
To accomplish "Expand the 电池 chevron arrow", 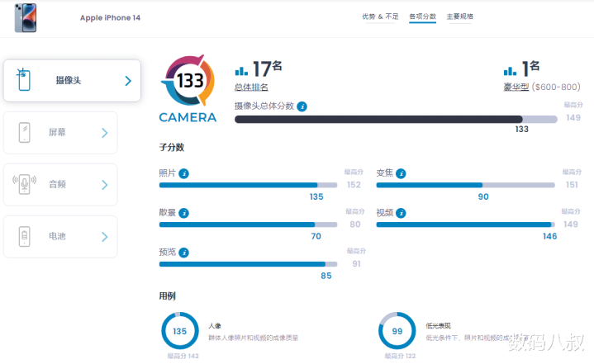I will click(105, 237).
